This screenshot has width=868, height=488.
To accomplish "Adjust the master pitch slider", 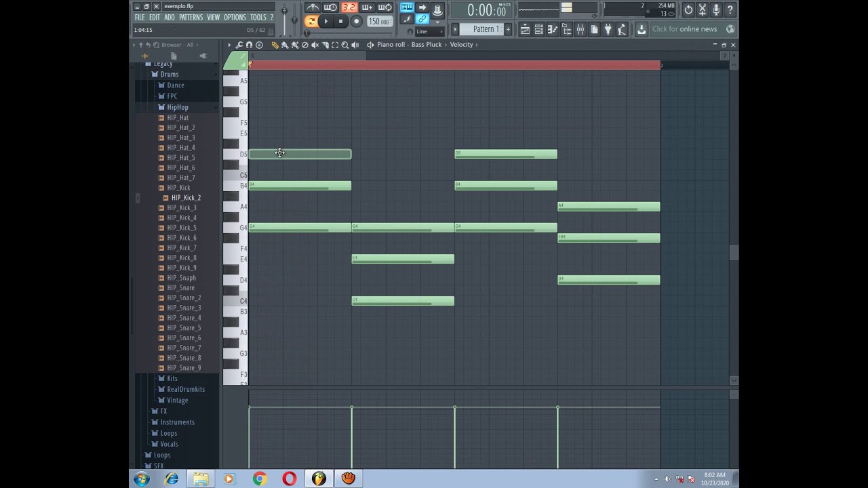I will tap(294, 20).
